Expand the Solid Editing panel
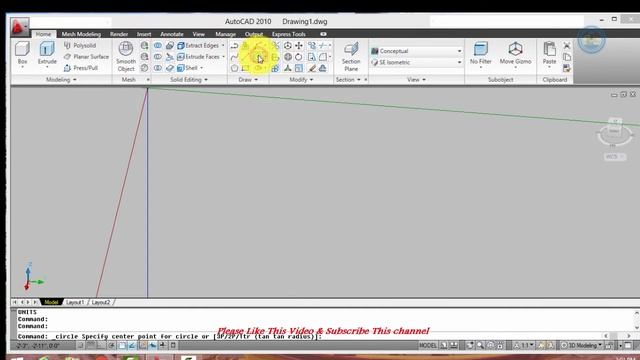The width and height of the screenshot is (640, 360). pyautogui.click(x=189, y=80)
